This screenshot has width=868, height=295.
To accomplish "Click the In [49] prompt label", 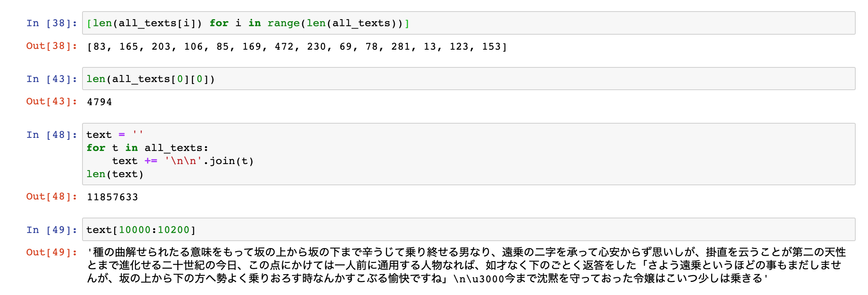I will pyautogui.click(x=52, y=230).
